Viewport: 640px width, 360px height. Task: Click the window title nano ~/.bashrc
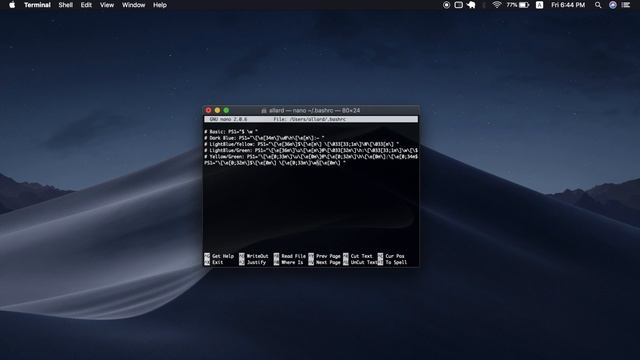coord(314,111)
